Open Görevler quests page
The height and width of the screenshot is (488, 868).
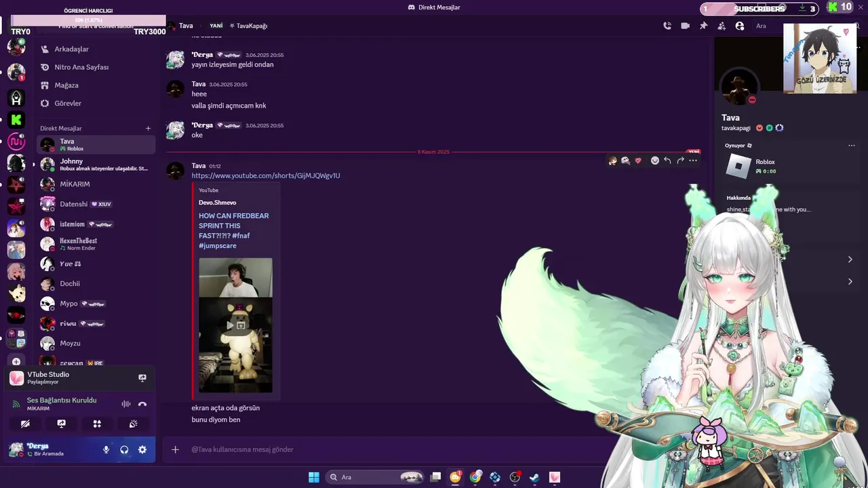(97, 103)
